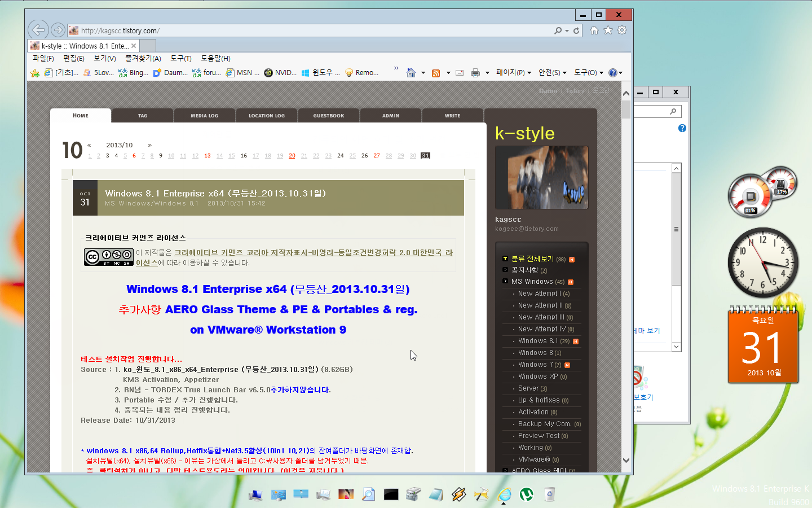Open the uTorrent icon in the dock
Screen dimensions: 812x508
click(x=527, y=494)
